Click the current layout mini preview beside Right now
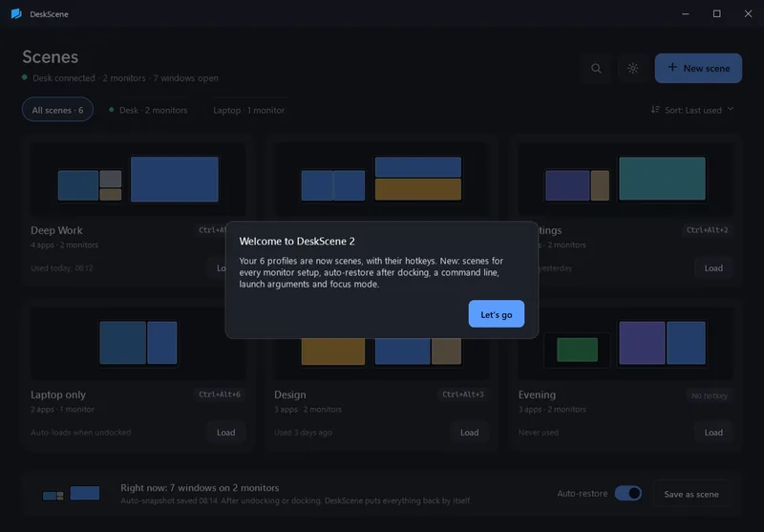Screen dimensions: 764x532 click(71, 494)
